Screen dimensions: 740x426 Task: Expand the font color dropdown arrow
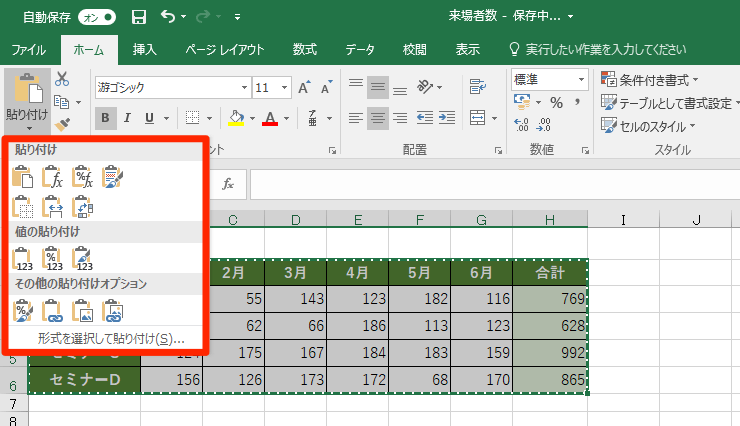(x=286, y=118)
